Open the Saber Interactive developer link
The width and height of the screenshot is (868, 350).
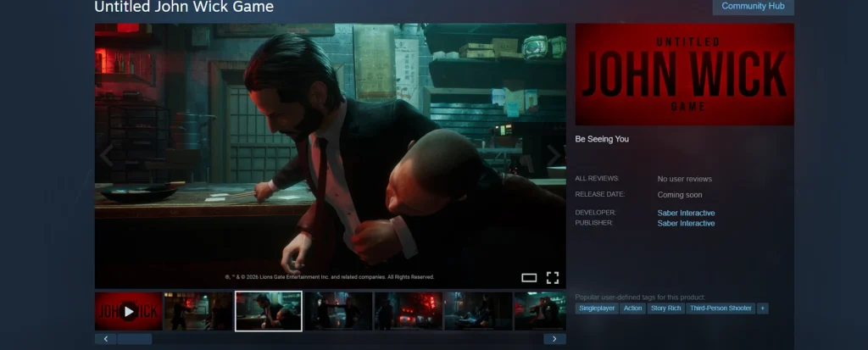tap(686, 213)
